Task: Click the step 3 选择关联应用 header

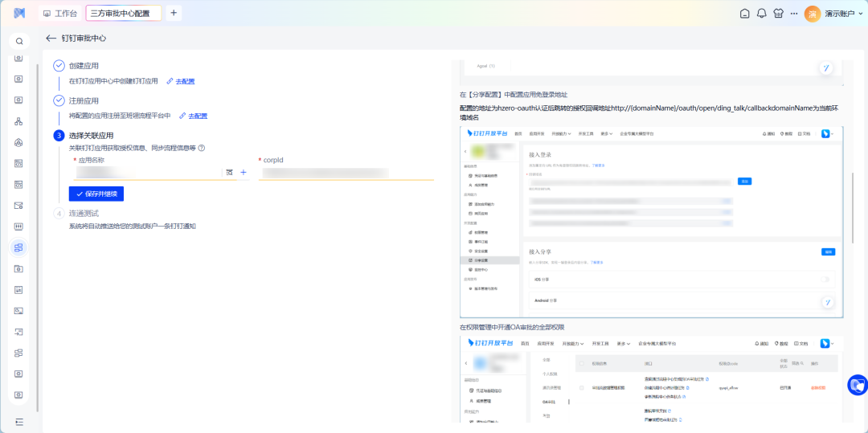Action: (91, 136)
